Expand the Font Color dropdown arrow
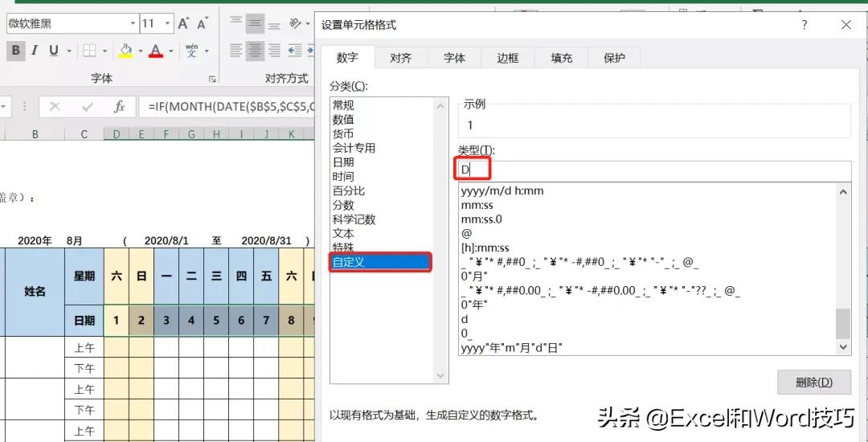 coord(170,51)
